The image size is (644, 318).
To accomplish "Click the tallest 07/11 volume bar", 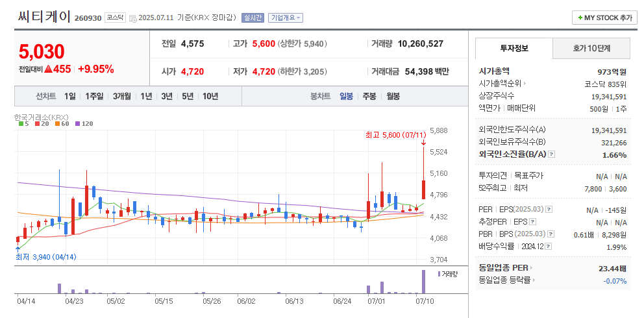I will 423,282.
